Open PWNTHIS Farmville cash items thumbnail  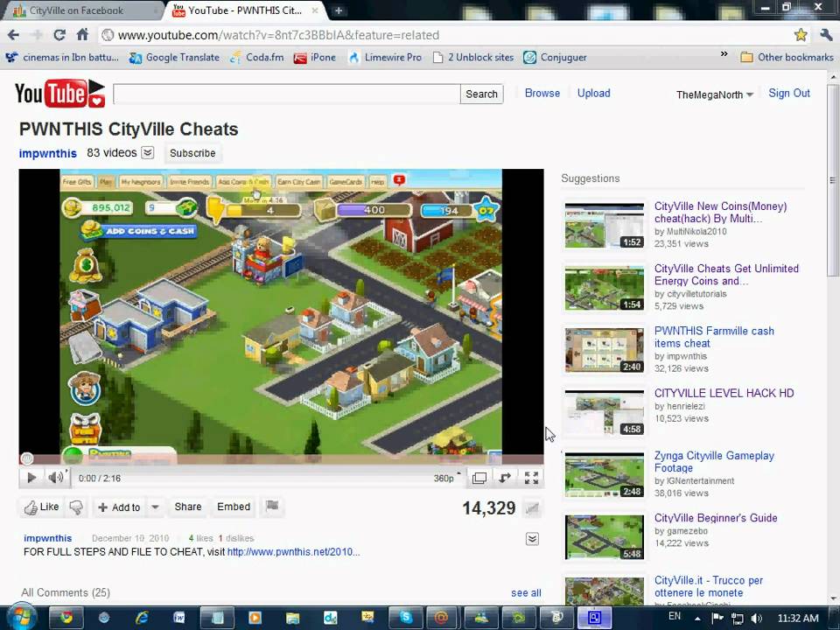605,350
